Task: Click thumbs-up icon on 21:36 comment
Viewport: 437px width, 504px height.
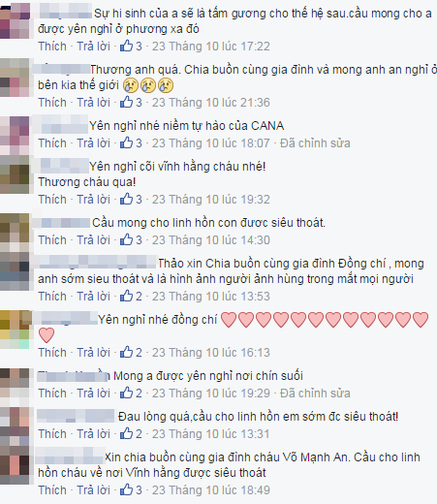Action: tap(126, 102)
